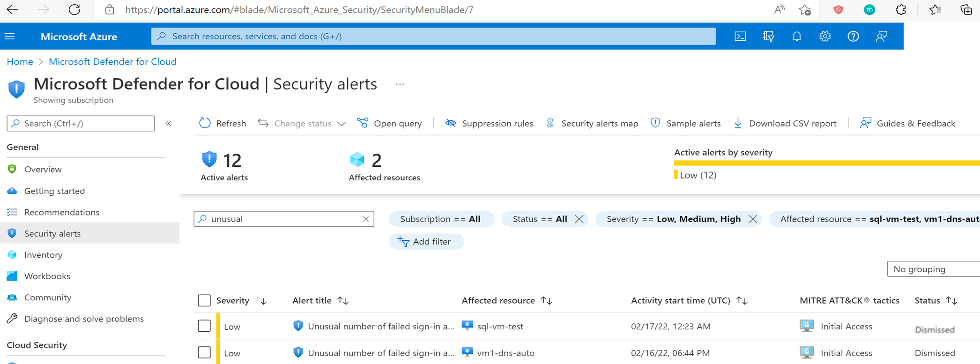Open the No grouping dropdown
Screen dimensions: 980x364
tap(933, 269)
